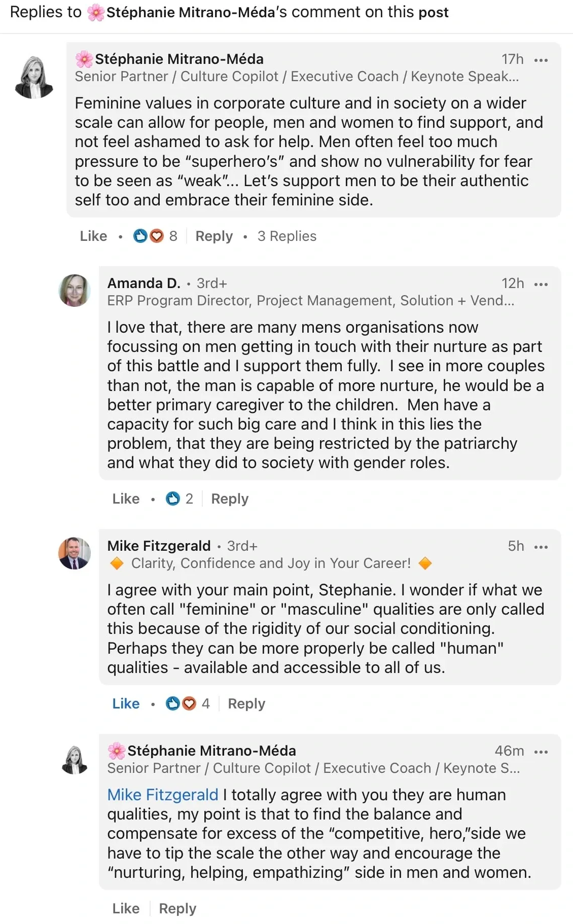This screenshot has width=573, height=924.
Task: Reply to Amanda D.'s comment
Action: click(x=230, y=499)
